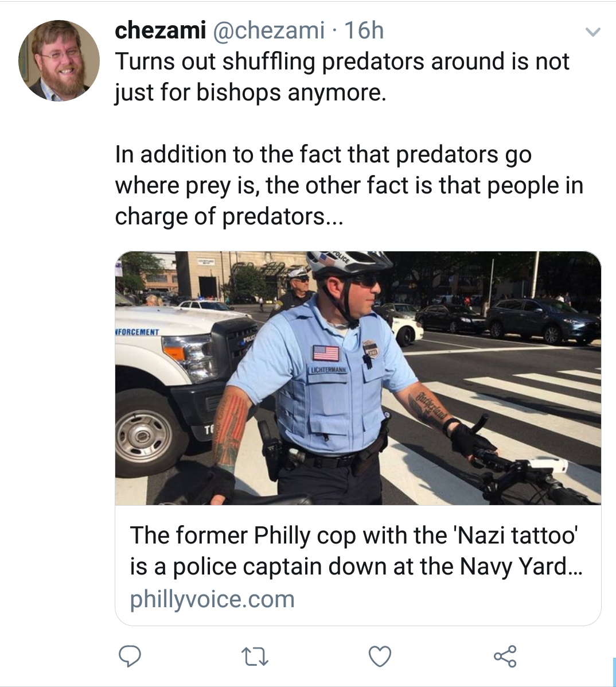Visit the phillyvoice.com source link
The image size is (616, 687).
(212, 599)
